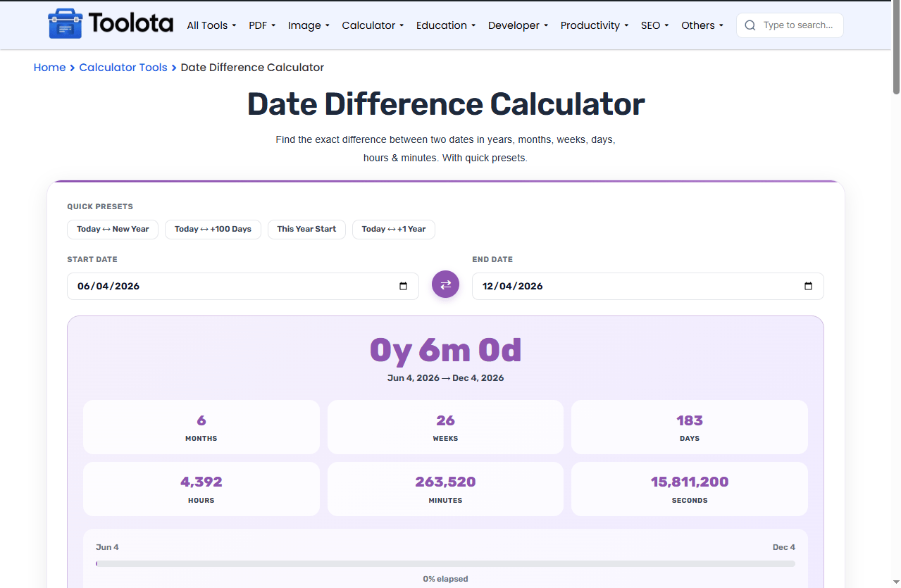Expand the Productivity menu

tap(595, 25)
